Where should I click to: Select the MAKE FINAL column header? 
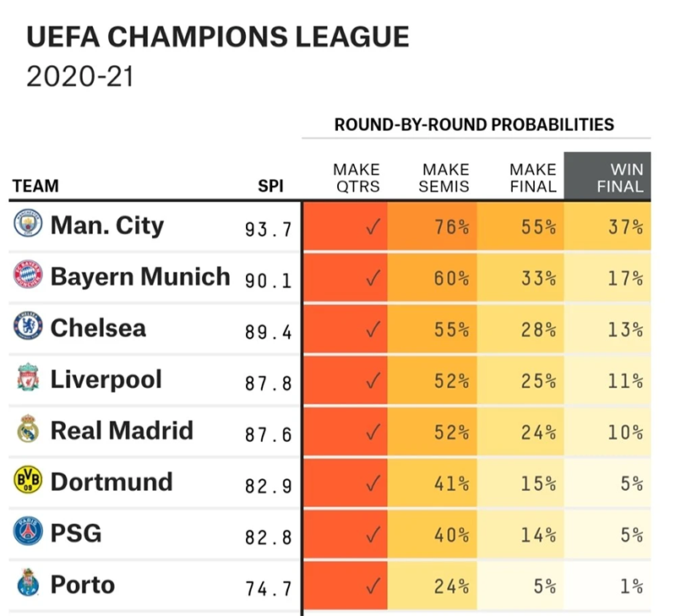533,177
